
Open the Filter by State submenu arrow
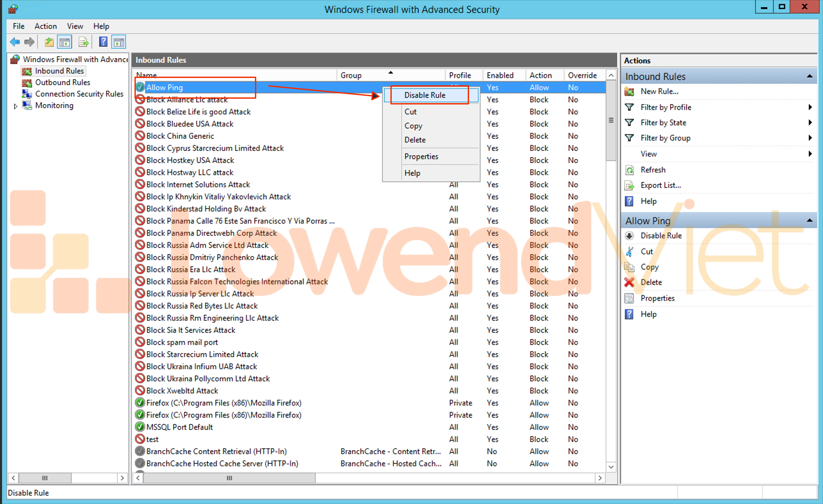pos(810,123)
